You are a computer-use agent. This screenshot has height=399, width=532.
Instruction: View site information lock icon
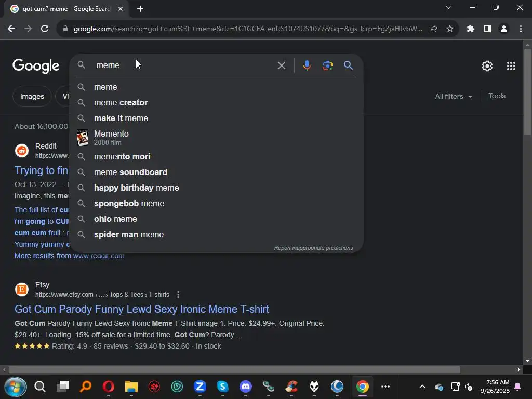click(65, 29)
